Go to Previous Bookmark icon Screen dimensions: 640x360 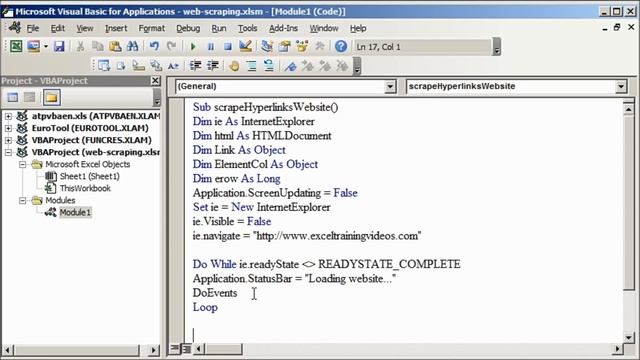click(x=325, y=65)
